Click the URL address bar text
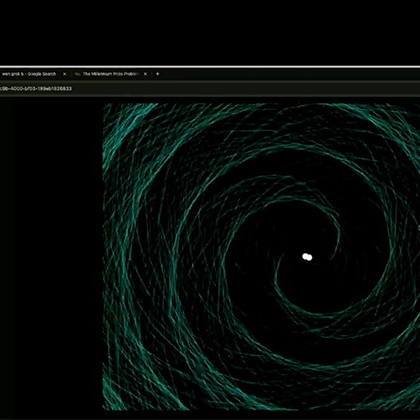 (36, 89)
